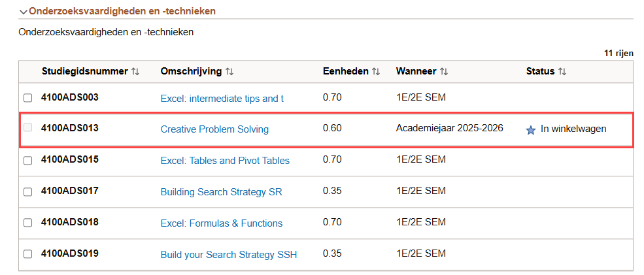The height and width of the screenshot is (275, 644).
Task: Click the In winkelwagen star icon
Action: [531, 131]
